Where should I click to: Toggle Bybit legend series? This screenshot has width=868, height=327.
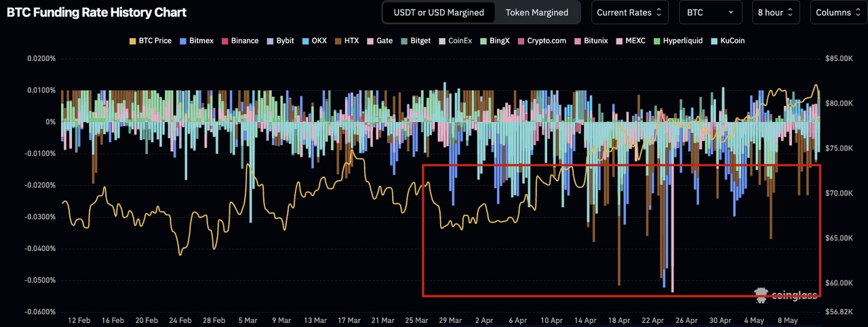[x=280, y=41]
